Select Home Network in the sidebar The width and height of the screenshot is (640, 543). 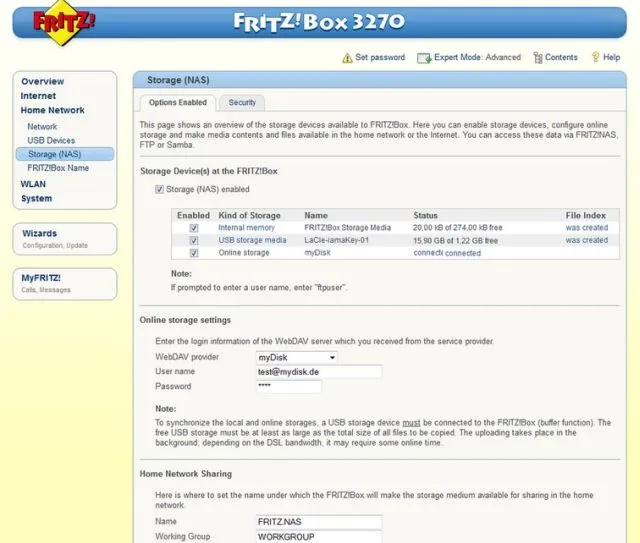tap(53, 110)
